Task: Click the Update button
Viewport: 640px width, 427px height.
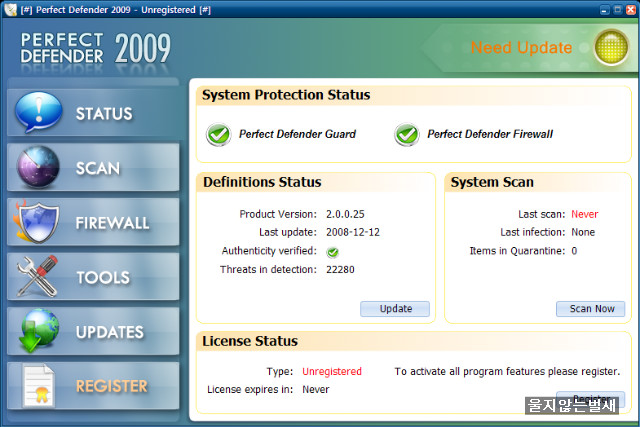Action: click(x=395, y=309)
